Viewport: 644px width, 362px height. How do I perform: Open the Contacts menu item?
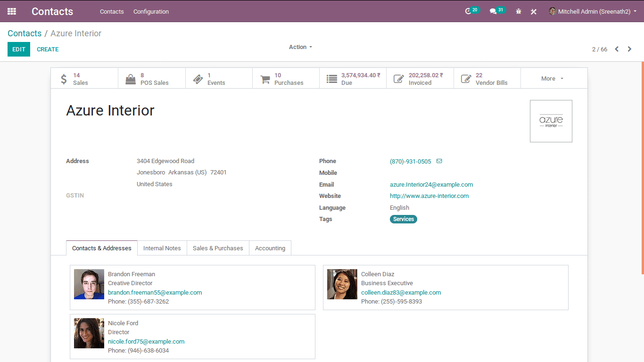112,11
